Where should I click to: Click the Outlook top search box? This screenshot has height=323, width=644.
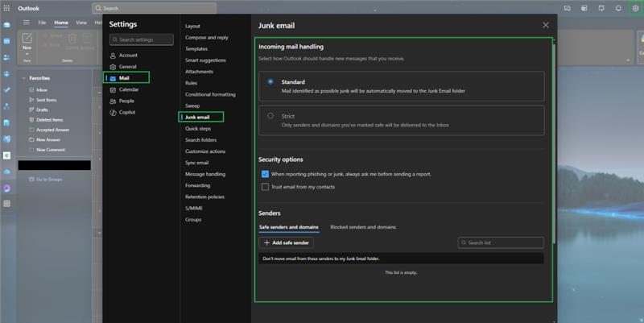[x=154, y=8]
